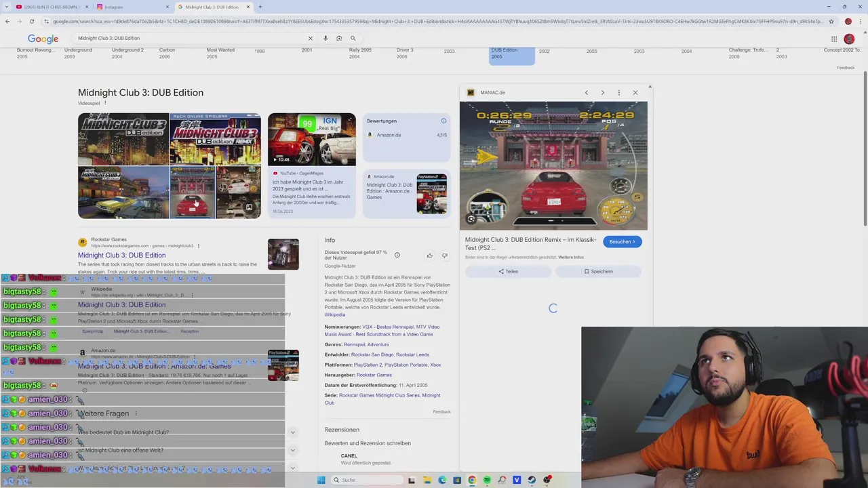Viewport: 868px width, 488px height.
Task: Reload the page in Chrome
Action: [31, 21]
